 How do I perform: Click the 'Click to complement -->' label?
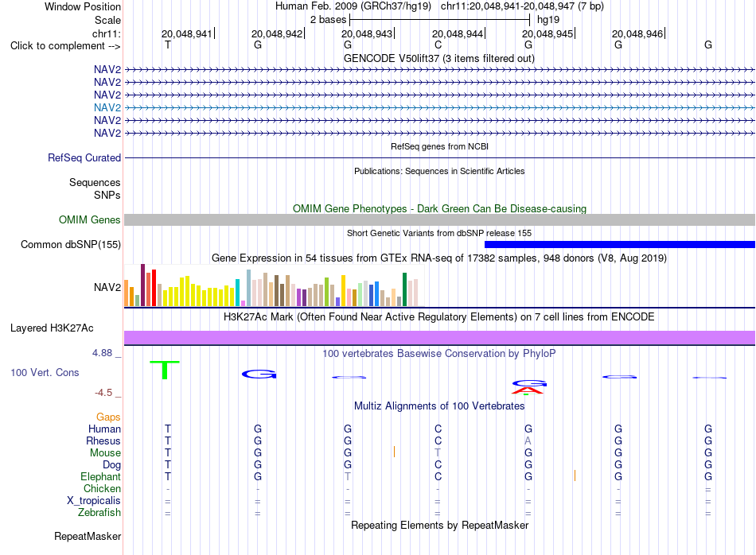(x=65, y=46)
